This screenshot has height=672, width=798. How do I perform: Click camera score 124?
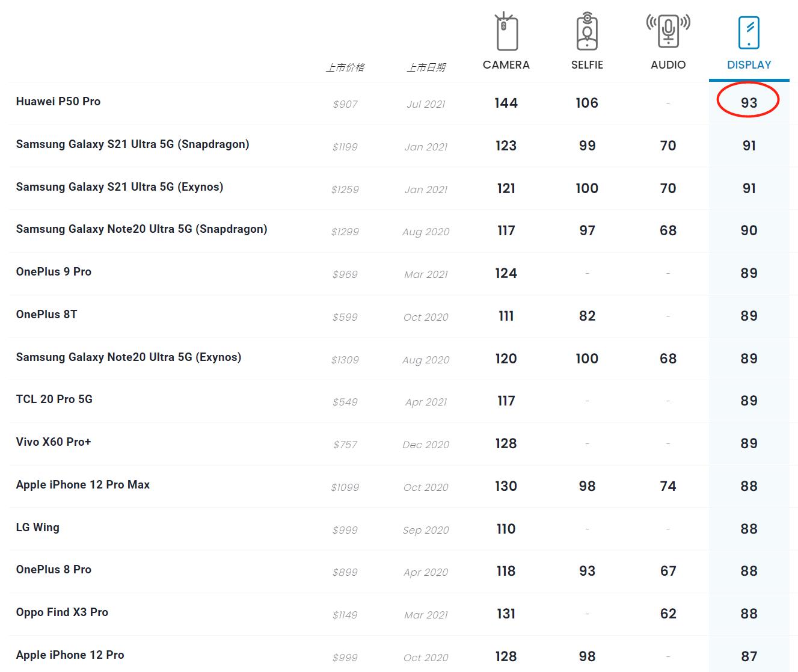click(506, 273)
